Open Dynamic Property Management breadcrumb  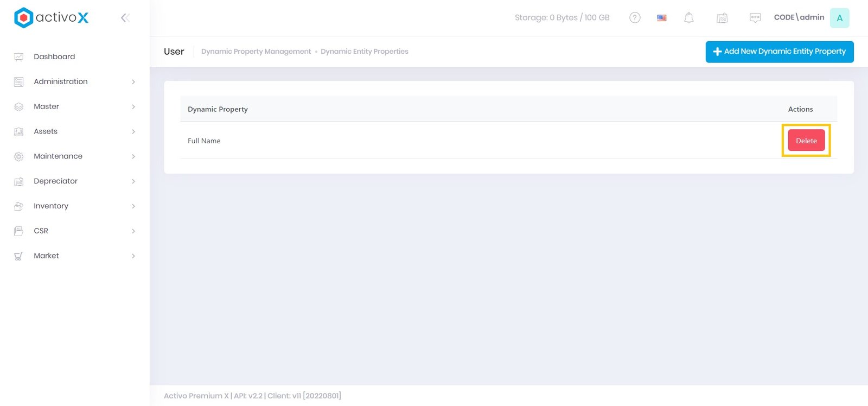[256, 52]
